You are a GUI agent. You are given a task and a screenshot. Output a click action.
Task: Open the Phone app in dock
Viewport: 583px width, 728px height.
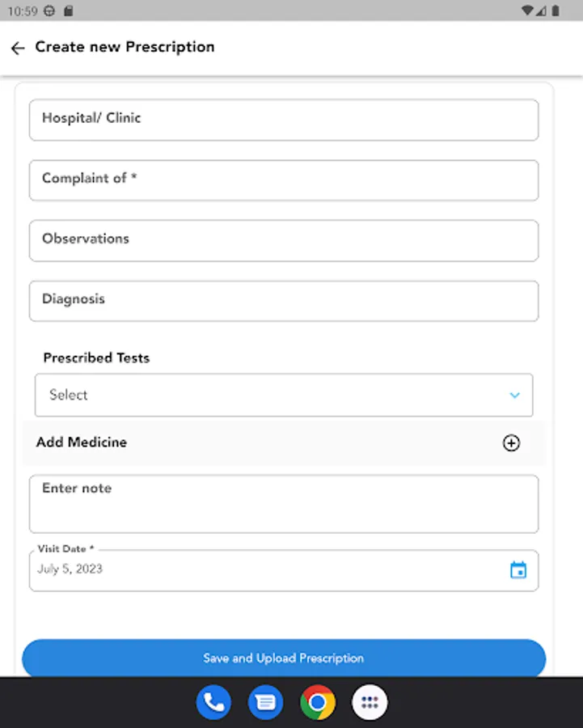[214, 702]
